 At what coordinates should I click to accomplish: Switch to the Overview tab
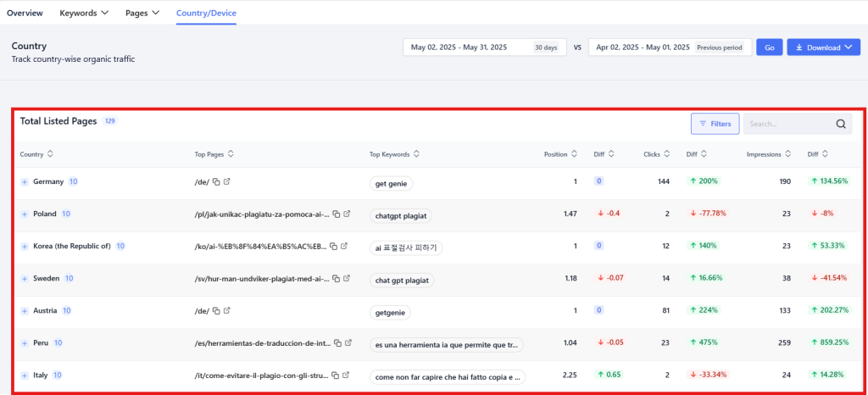coord(25,14)
